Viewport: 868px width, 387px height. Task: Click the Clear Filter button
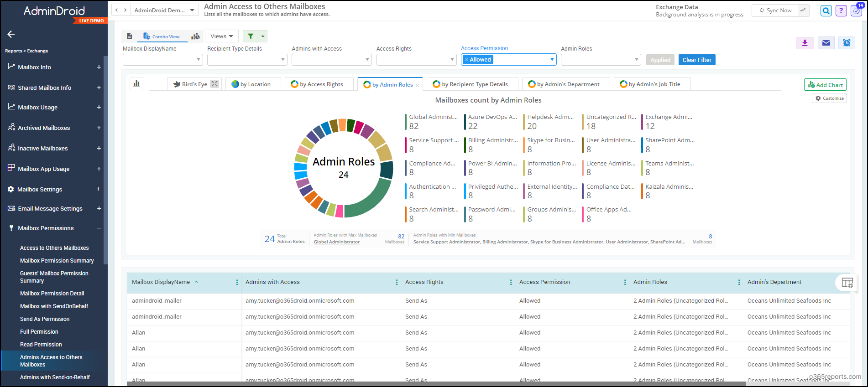[697, 60]
